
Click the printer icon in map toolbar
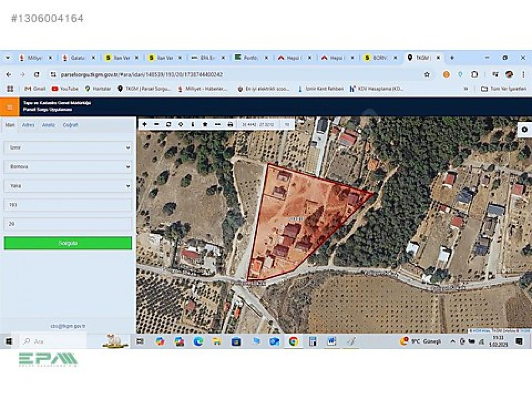coord(230,124)
